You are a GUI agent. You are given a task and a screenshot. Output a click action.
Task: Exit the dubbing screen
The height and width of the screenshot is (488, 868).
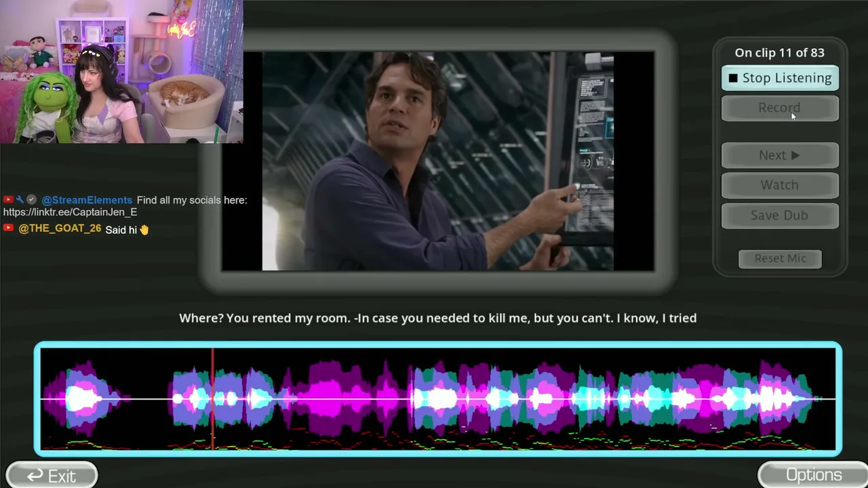coord(52,476)
